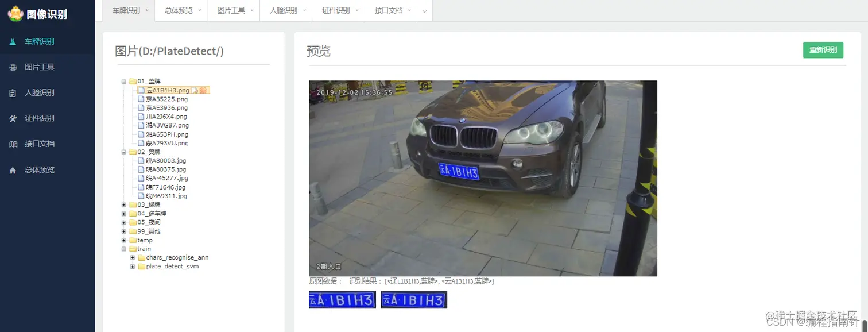Select file 湘A3VG87.png
868x332 pixels.
tap(167, 125)
